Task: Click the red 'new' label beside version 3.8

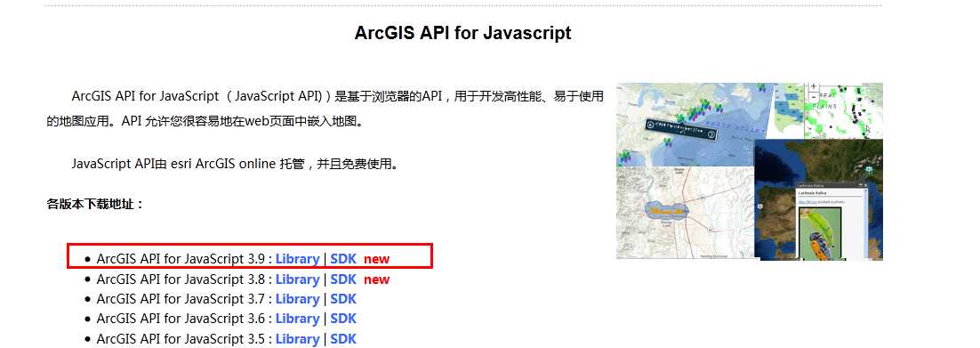Action: [x=377, y=279]
